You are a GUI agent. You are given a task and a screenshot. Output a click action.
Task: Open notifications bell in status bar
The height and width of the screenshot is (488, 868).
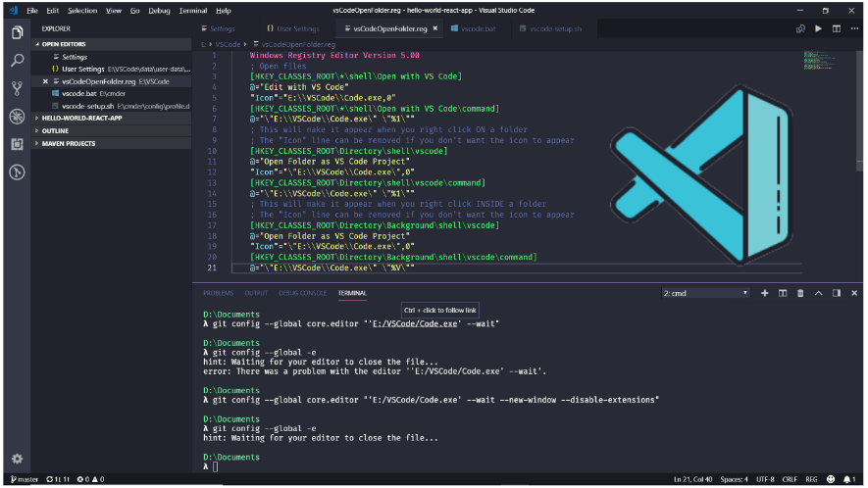coord(849,479)
